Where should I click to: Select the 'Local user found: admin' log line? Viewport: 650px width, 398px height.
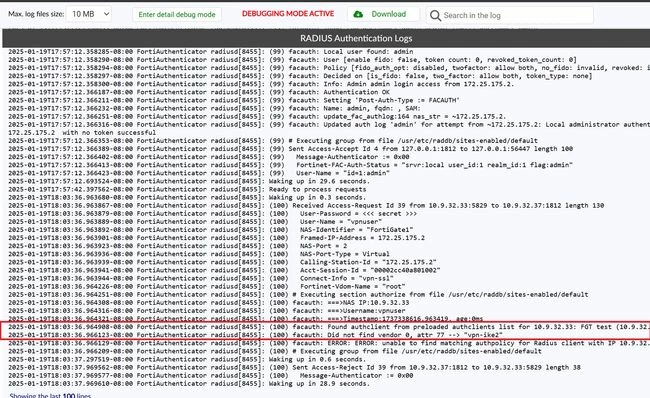(x=211, y=52)
